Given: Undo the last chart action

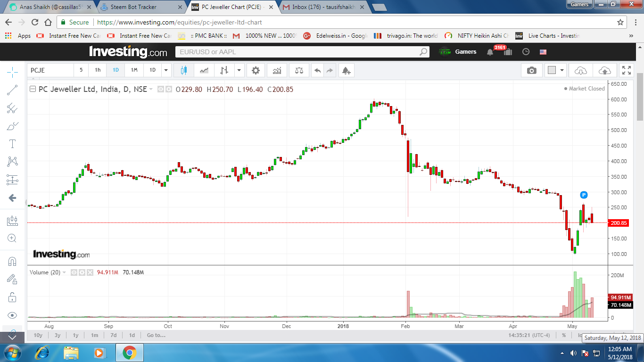Looking at the screenshot, I should pyautogui.click(x=318, y=70).
